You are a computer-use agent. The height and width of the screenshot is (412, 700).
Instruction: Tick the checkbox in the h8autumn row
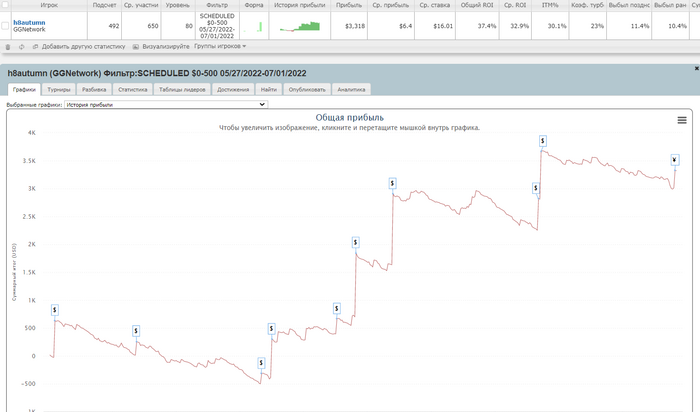click(x=5, y=26)
